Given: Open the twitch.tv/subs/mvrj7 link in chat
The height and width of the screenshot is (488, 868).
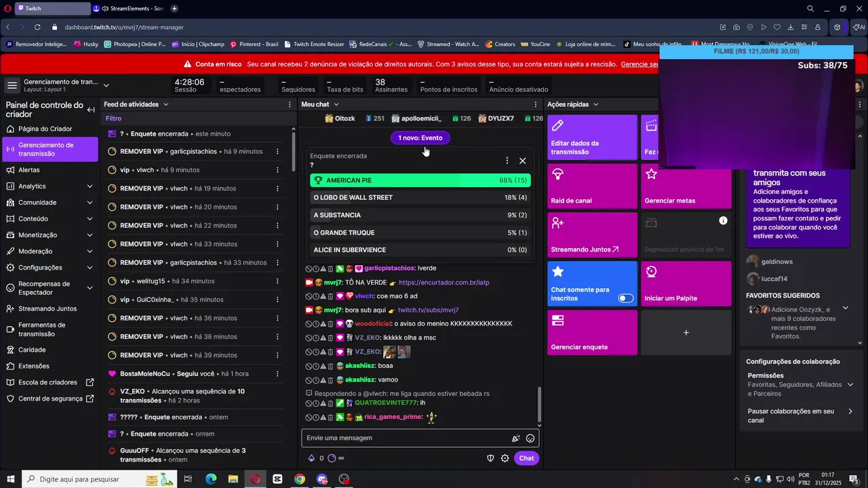Looking at the screenshot, I should [x=428, y=310].
